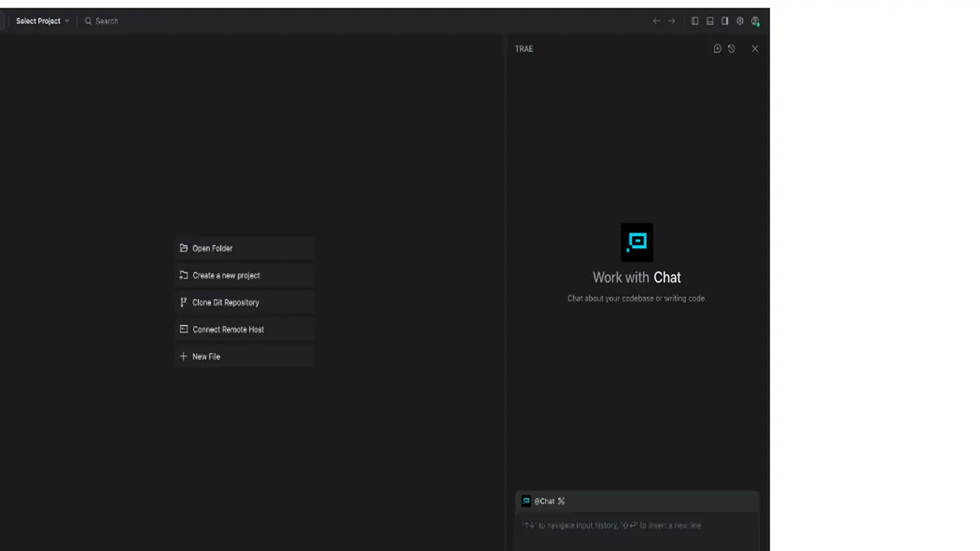Toggle the bottom panel layout icon

click(x=710, y=21)
